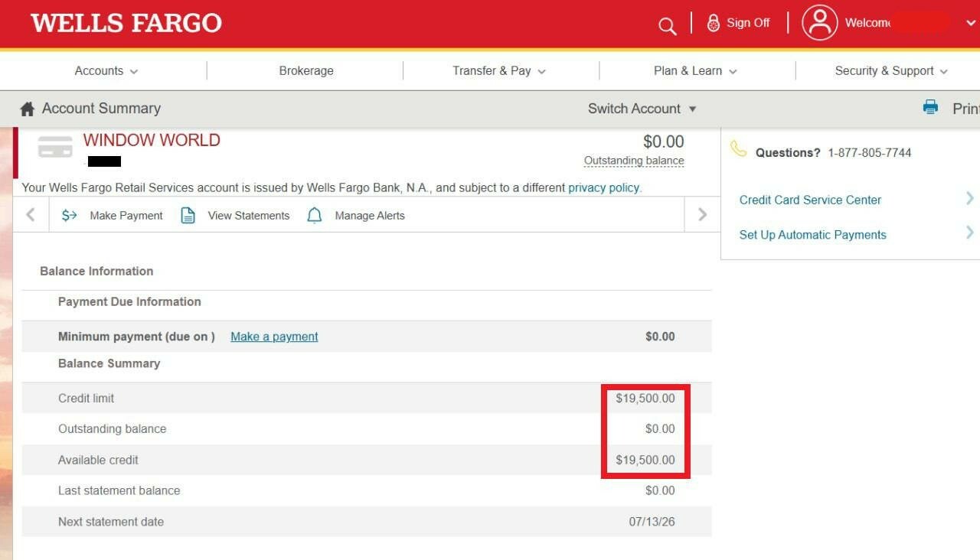980x560 pixels.
Task: Click the 'Make a payment' link
Action: coord(274,337)
